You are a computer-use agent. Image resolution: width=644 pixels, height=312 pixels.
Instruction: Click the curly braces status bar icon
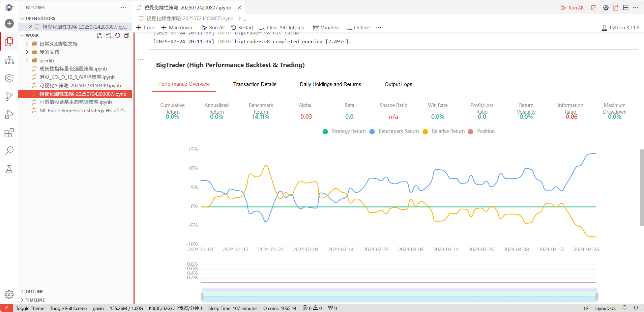point(636,308)
